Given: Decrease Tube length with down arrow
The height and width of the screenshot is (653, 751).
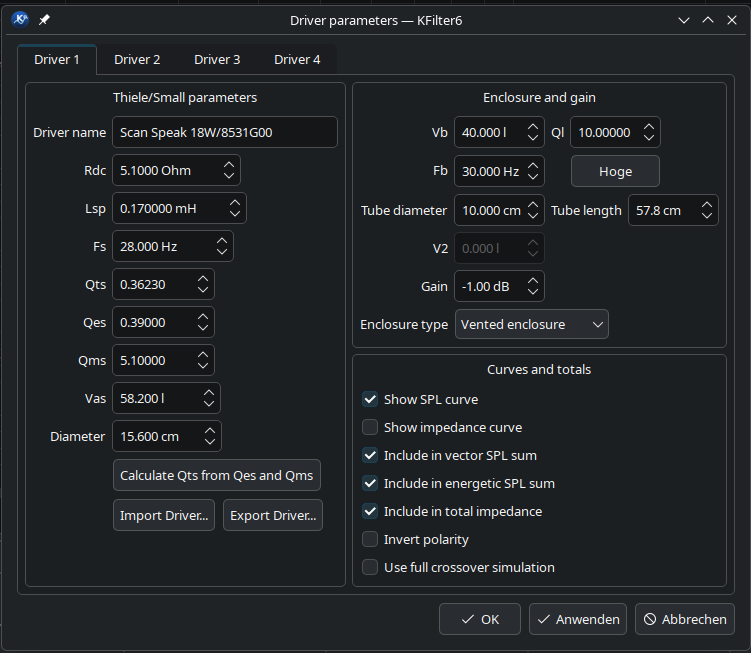Looking at the screenshot, I should click(706, 216).
